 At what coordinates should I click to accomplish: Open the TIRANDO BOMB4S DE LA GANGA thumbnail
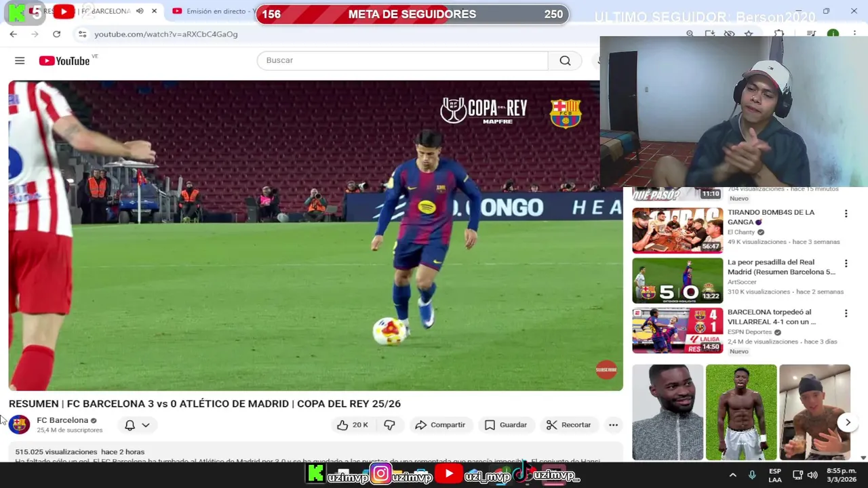point(677,230)
